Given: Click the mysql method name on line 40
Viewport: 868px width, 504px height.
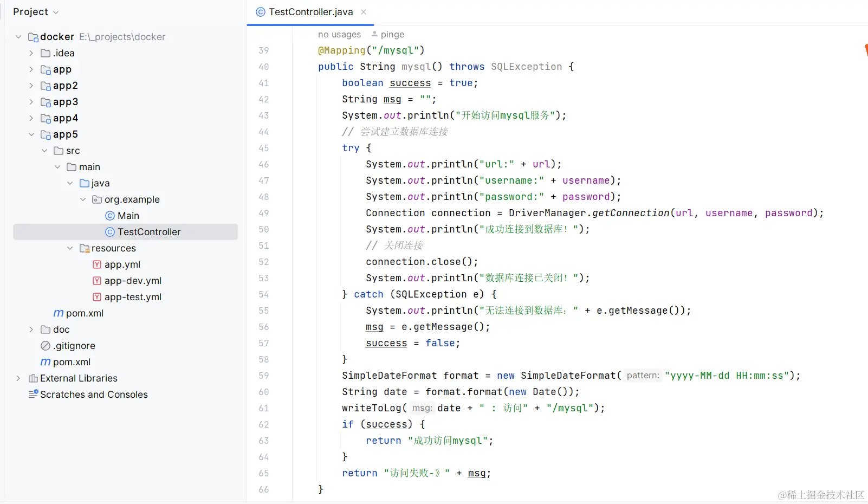Looking at the screenshot, I should (x=416, y=67).
